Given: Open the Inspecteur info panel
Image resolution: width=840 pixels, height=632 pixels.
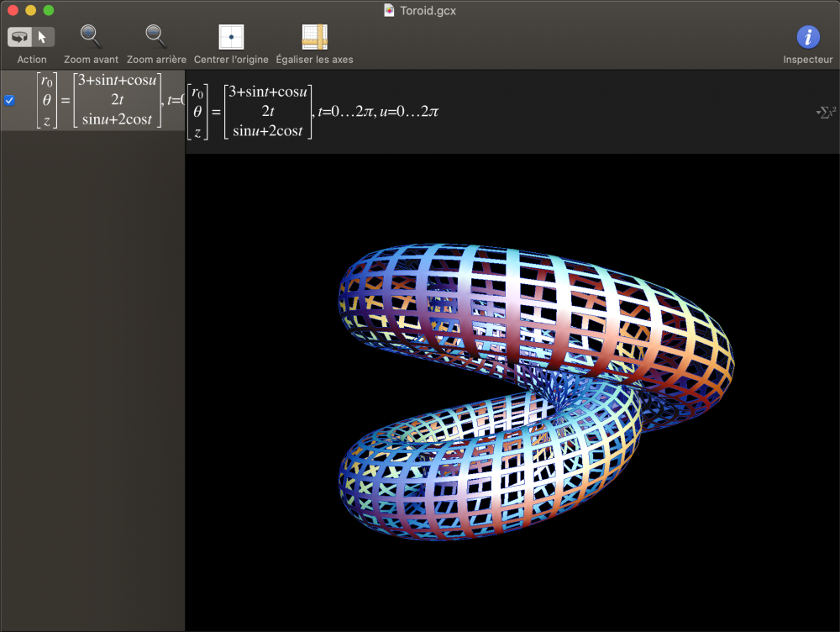Looking at the screenshot, I should pos(808,37).
